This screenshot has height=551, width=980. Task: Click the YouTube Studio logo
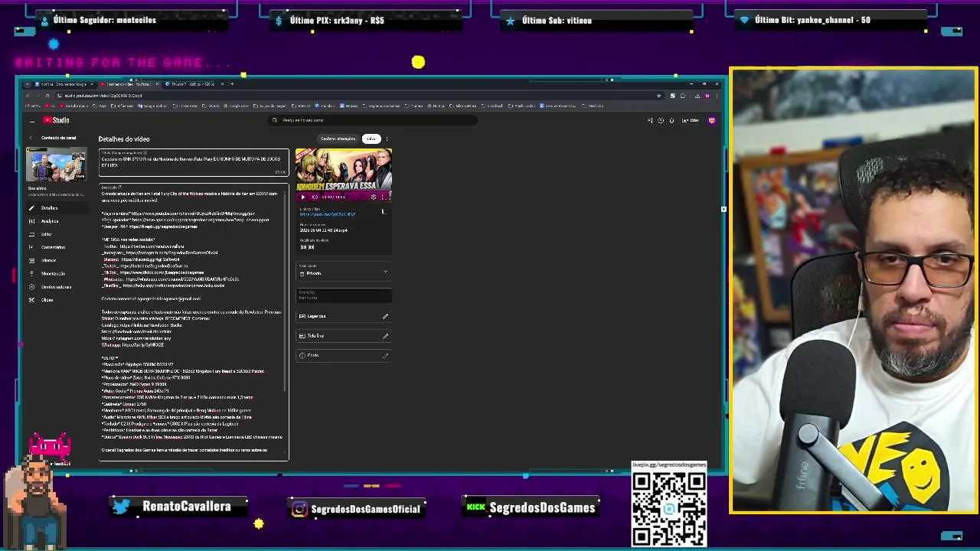click(x=56, y=120)
